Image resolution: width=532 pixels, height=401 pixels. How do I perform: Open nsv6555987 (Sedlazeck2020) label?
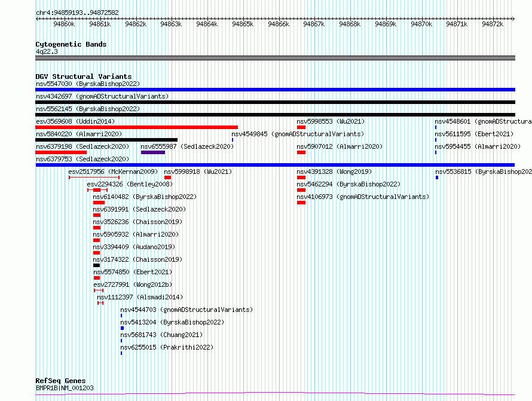click(x=187, y=146)
